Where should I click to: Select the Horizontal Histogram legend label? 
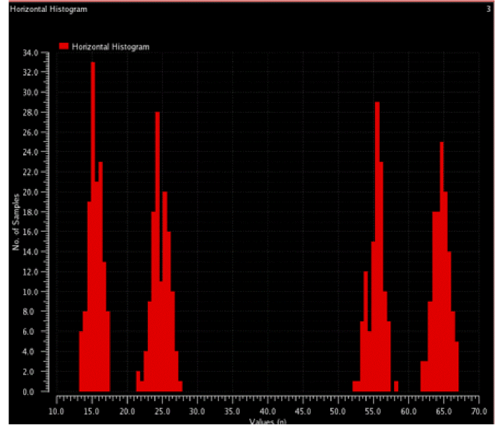coord(110,46)
